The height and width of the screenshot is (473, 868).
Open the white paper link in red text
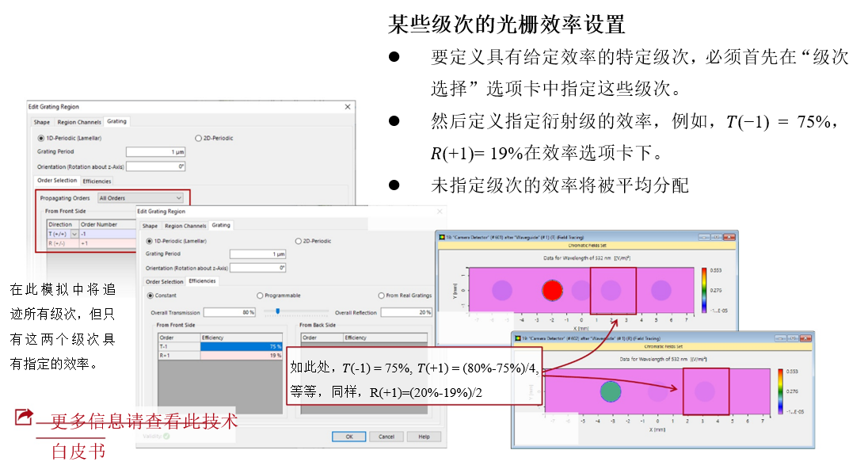144,436
